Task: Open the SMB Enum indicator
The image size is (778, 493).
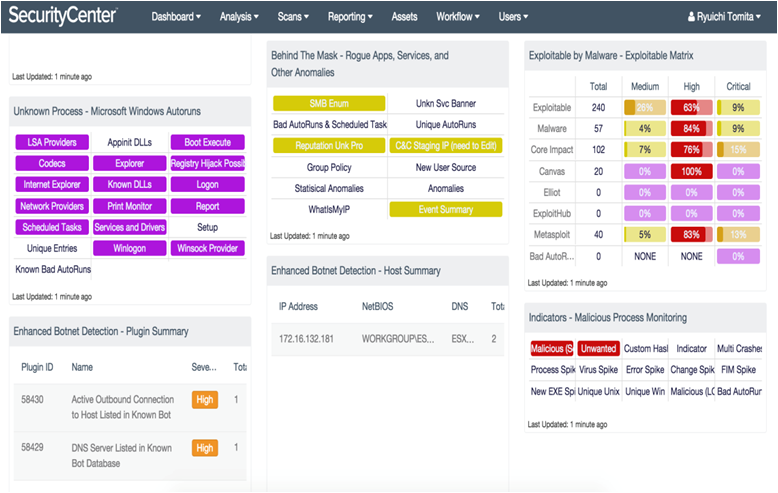Action: click(x=329, y=103)
